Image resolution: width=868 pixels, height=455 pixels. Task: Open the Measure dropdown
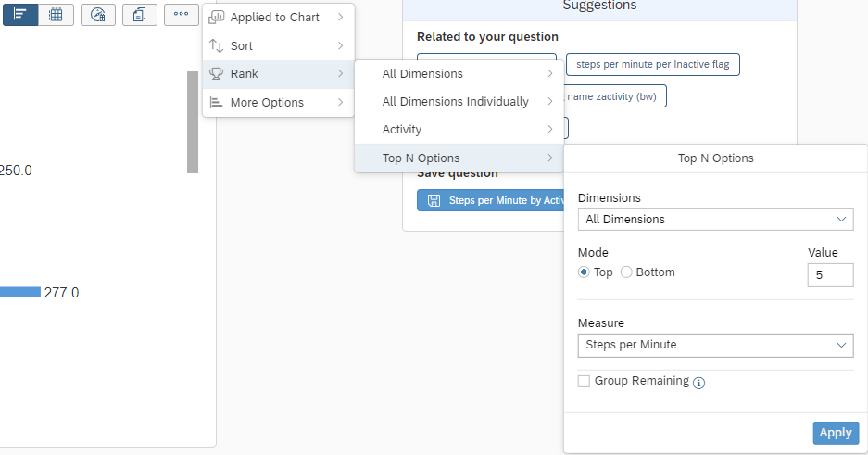tap(715, 345)
